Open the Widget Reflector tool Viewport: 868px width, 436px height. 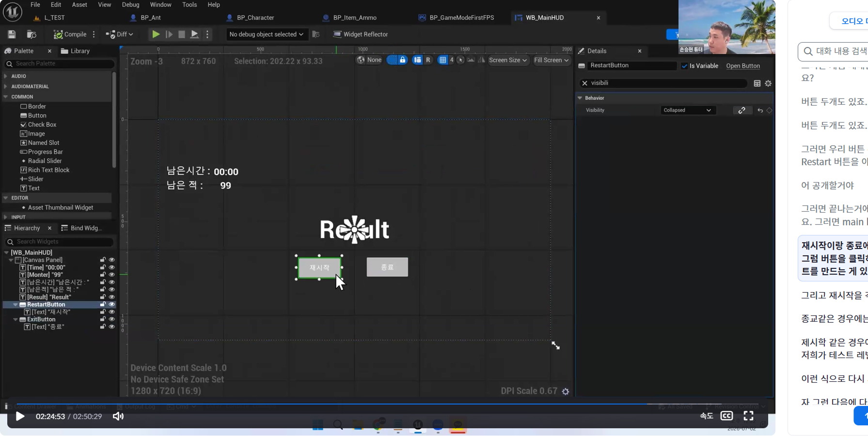[x=361, y=34]
